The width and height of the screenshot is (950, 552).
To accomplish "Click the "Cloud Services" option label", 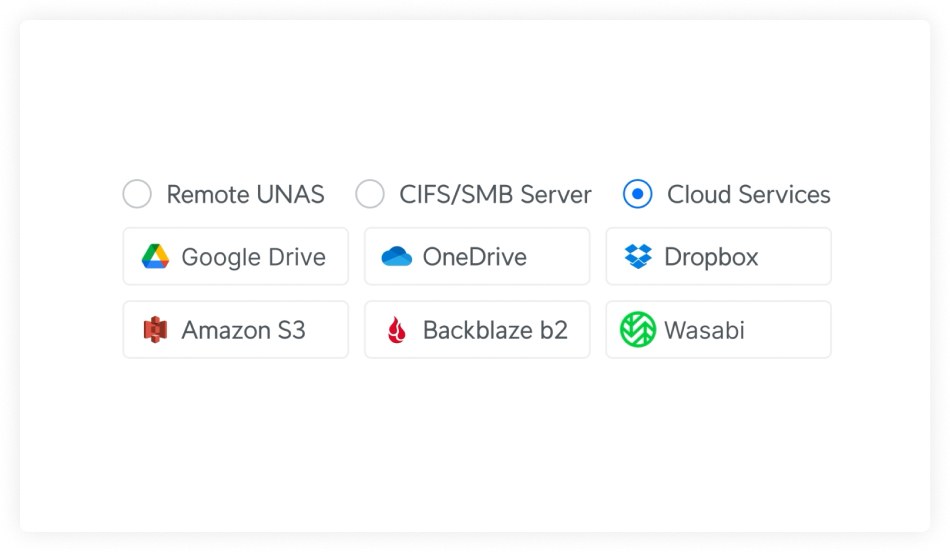I will (748, 194).
